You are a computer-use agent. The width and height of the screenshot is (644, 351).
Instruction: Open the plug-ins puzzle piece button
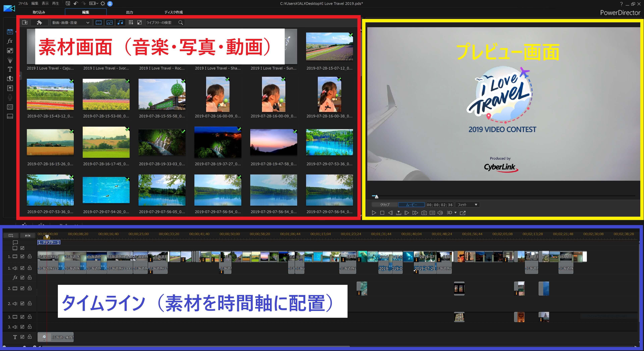[39, 23]
